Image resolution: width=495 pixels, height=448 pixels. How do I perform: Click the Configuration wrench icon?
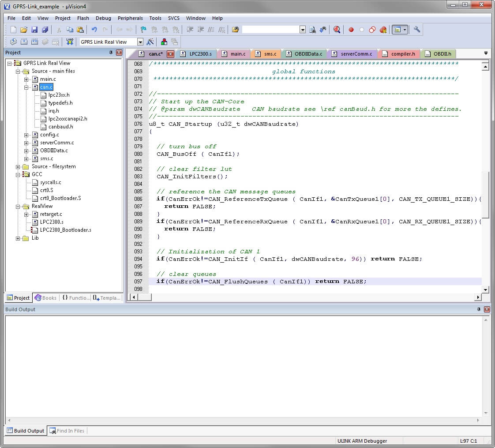416,30
